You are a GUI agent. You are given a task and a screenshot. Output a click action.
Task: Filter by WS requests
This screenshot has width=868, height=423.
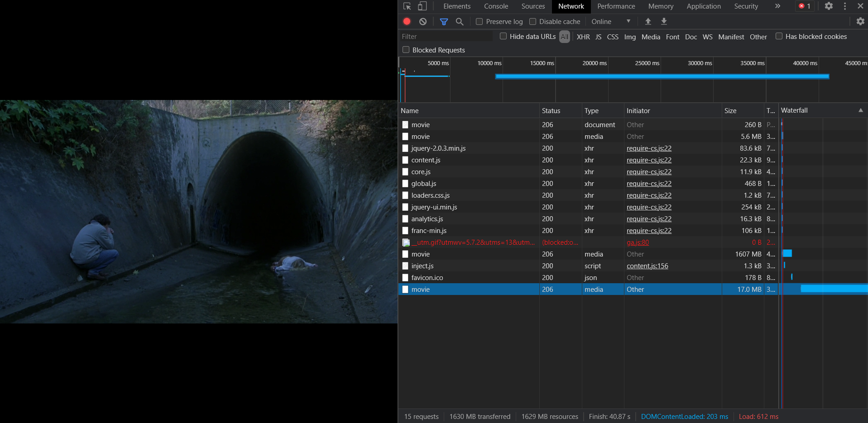(707, 37)
